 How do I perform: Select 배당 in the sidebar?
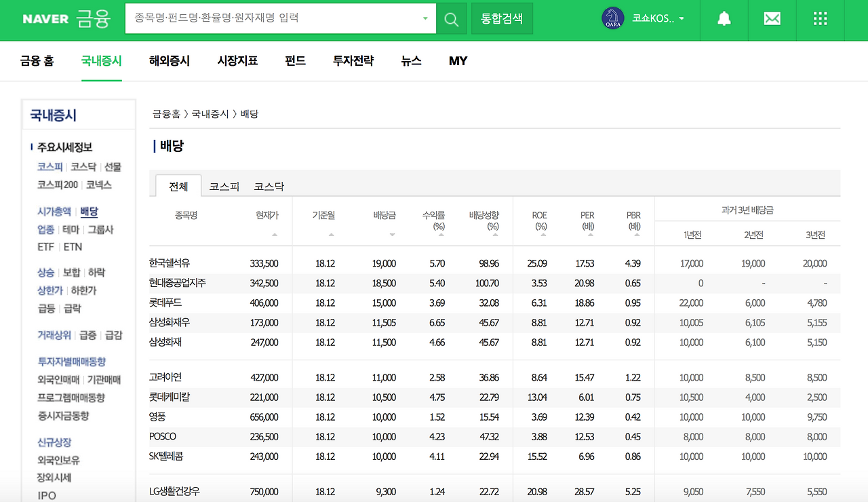(x=88, y=212)
